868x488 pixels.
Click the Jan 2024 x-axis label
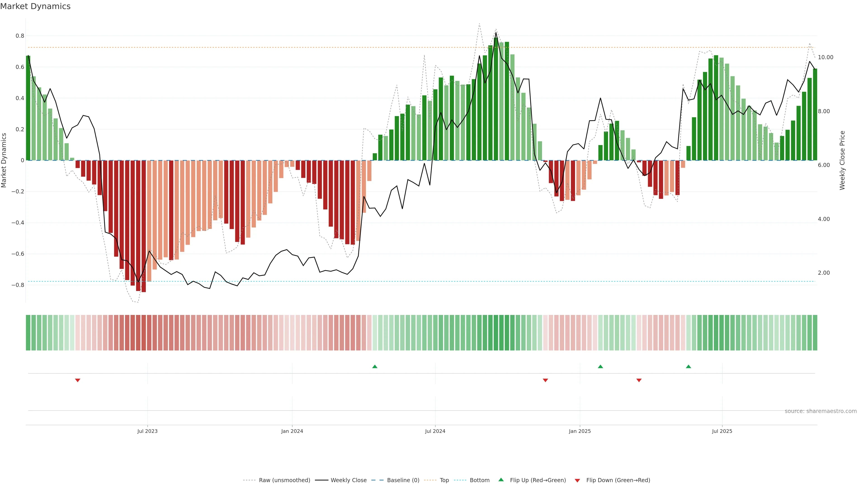pyautogui.click(x=292, y=431)
